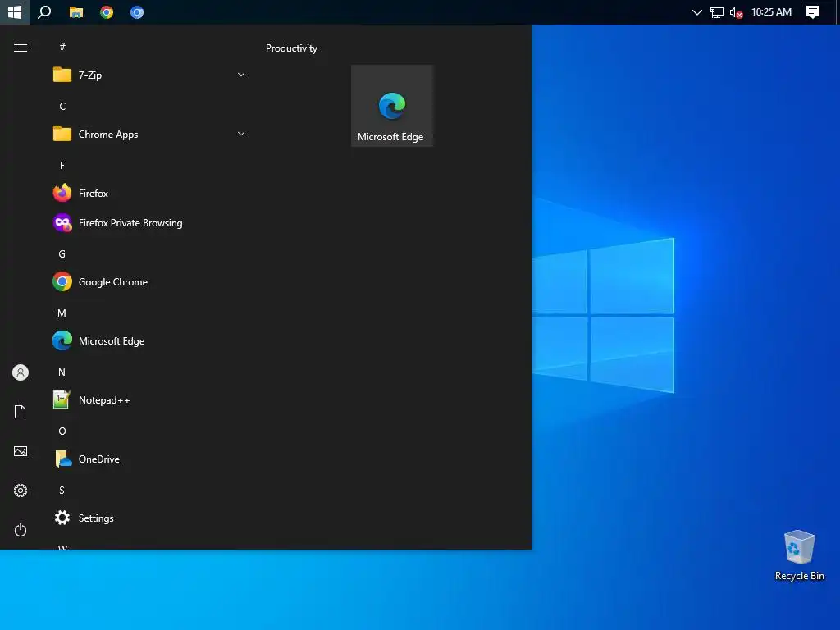Expand the Chrome Apps folder chevron
Image resolution: width=840 pixels, height=630 pixels.
(241, 134)
